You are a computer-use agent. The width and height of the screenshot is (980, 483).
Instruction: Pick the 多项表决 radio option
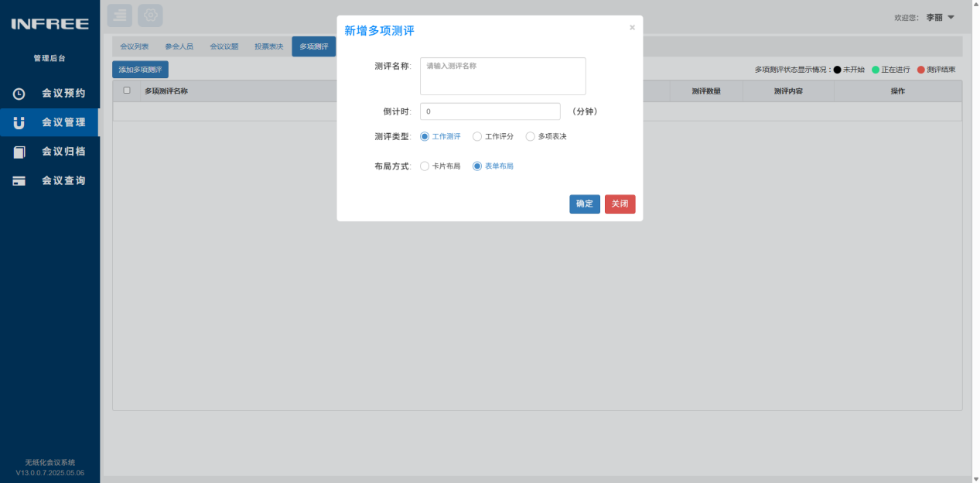[530, 136]
